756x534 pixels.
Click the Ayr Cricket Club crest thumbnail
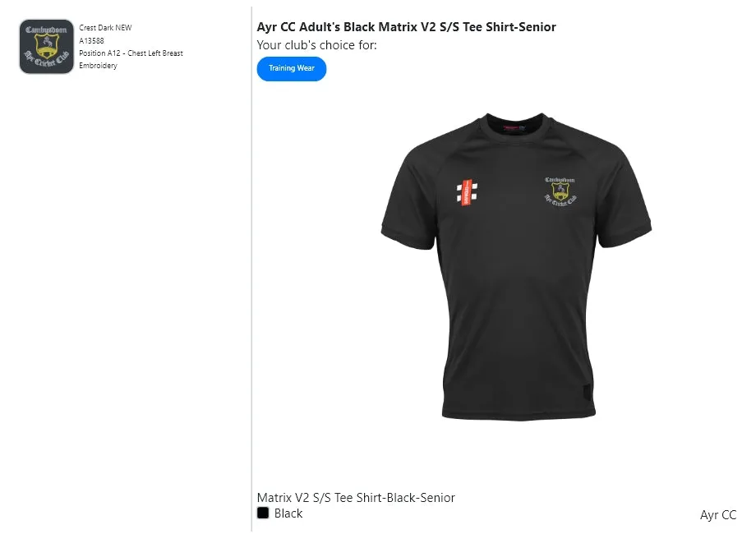click(x=47, y=47)
